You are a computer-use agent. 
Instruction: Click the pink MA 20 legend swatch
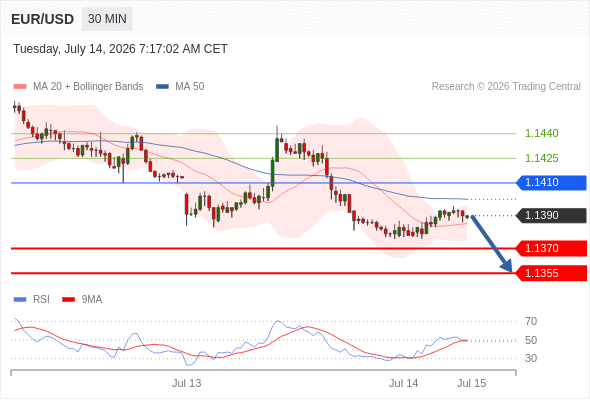(20, 87)
